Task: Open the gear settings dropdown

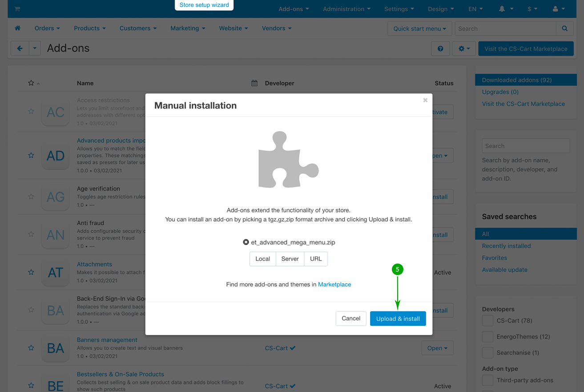Action: [x=464, y=49]
